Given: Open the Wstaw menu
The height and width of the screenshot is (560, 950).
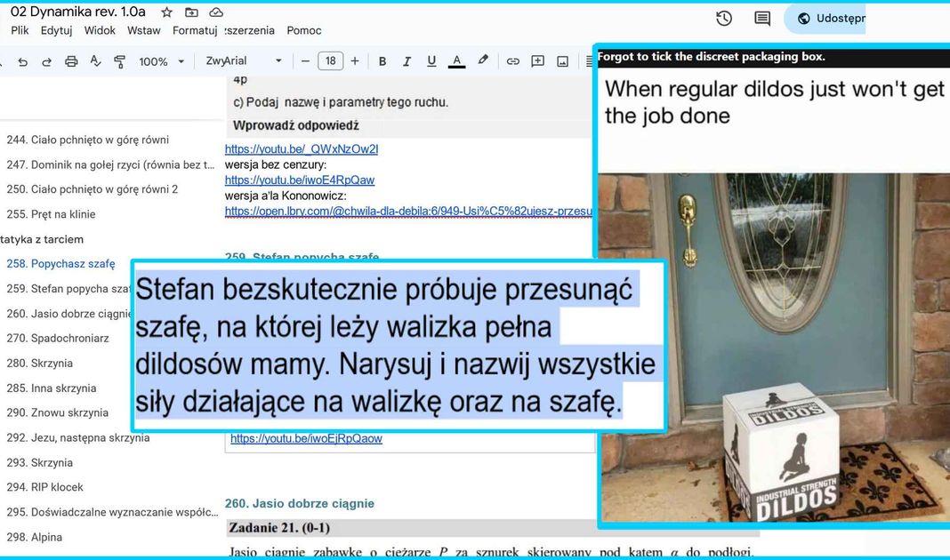Looking at the screenshot, I should point(144,30).
